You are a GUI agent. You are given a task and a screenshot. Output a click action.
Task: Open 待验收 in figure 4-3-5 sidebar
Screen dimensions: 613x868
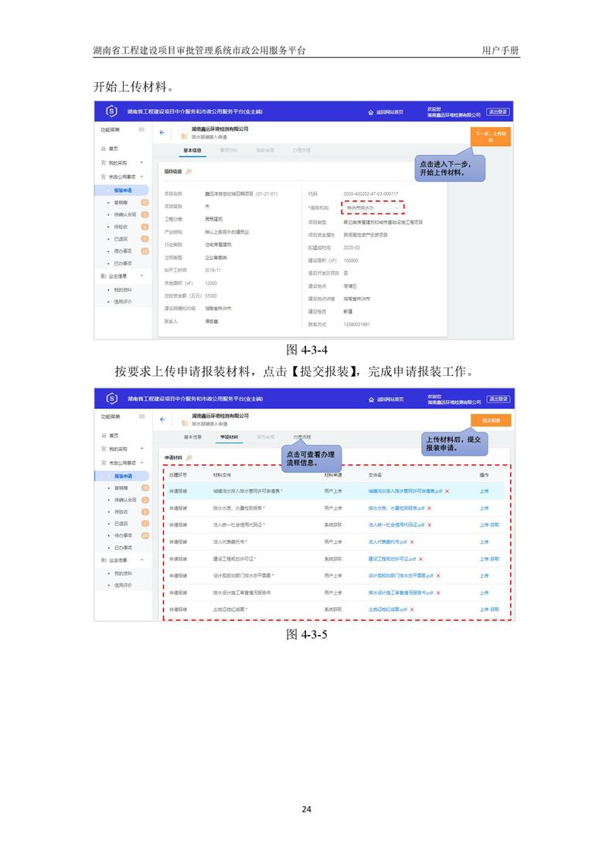(121, 511)
